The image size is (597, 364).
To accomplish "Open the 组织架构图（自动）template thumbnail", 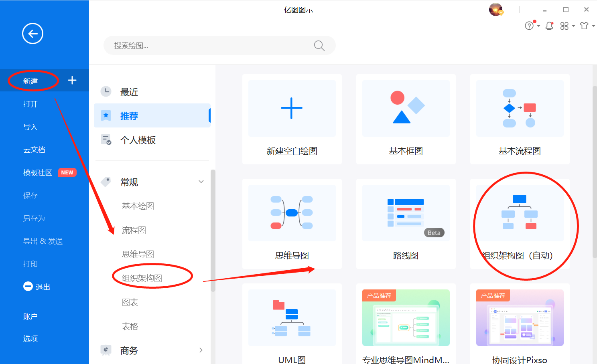I will pos(520,213).
